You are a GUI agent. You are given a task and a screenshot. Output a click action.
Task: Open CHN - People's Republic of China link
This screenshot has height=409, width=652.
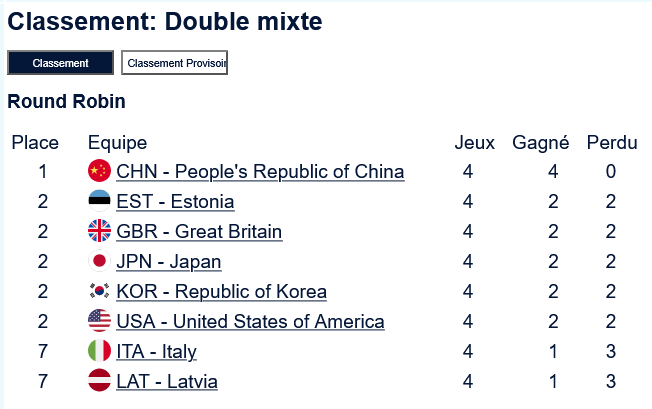[x=260, y=171]
